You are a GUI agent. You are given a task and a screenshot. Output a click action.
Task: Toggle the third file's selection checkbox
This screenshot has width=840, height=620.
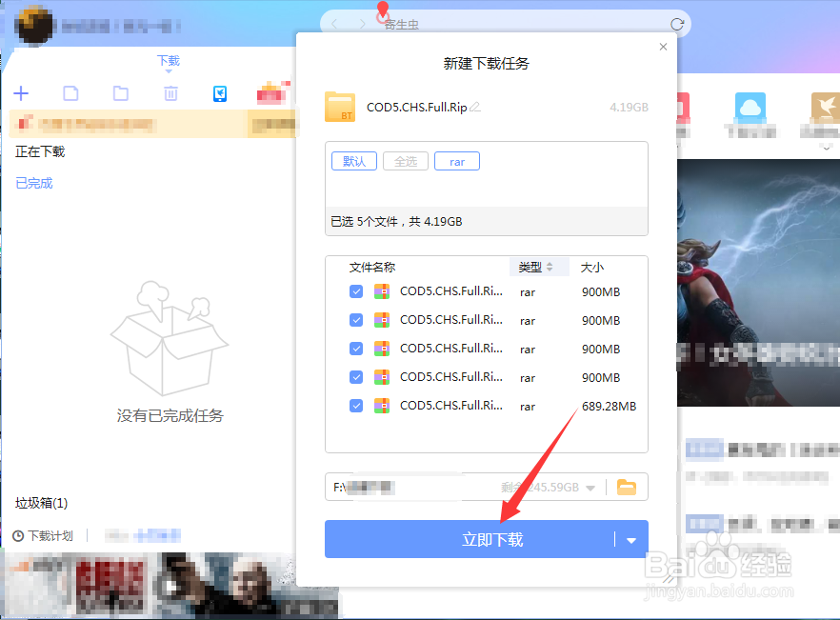356,349
